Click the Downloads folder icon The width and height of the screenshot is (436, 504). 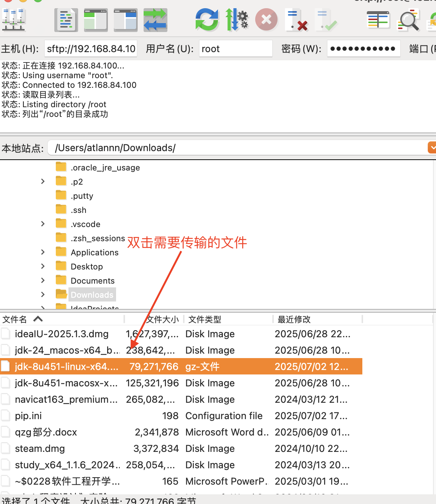61,294
